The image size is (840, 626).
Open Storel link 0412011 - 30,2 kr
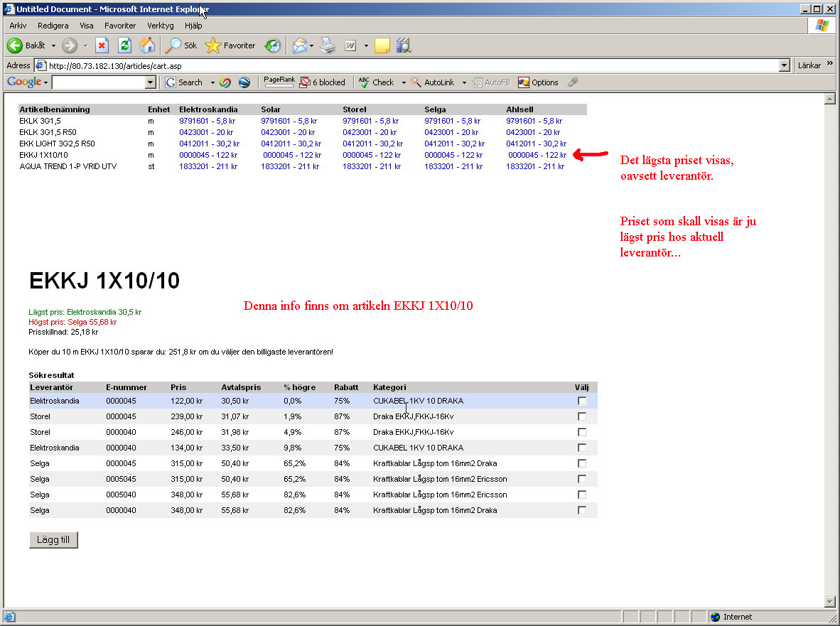[x=373, y=144]
